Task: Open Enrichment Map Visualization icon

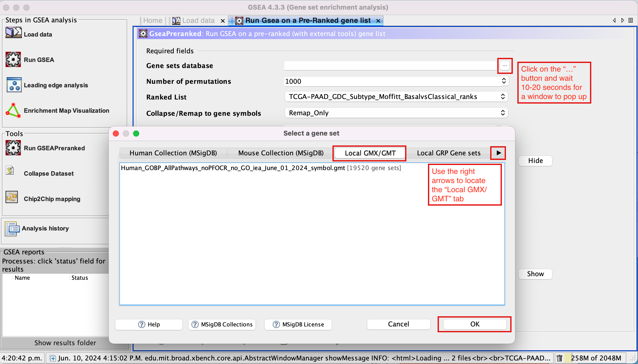Action: [x=13, y=110]
